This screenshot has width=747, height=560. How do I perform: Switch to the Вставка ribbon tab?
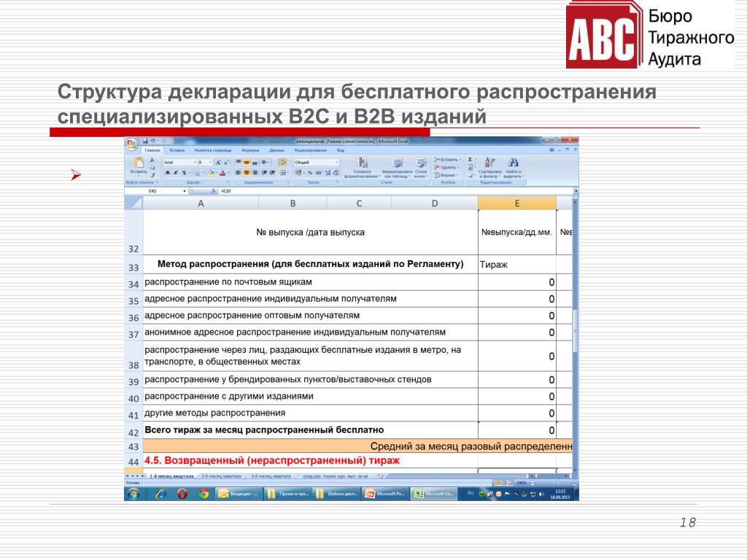pyautogui.click(x=177, y=150)
